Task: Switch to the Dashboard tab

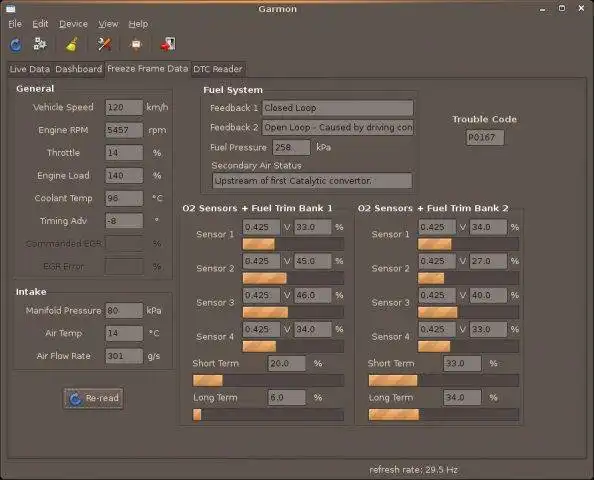Action: click(x=78, y=69)
